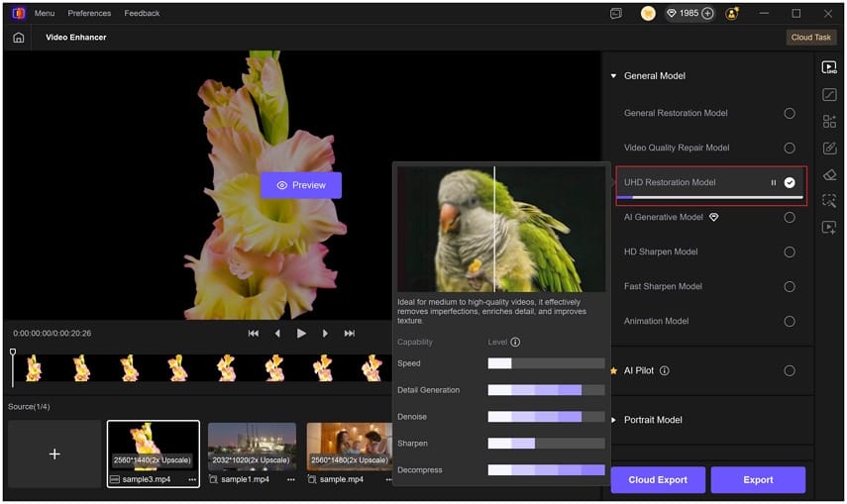Click the Cloud Export button

tap(658, 480)
